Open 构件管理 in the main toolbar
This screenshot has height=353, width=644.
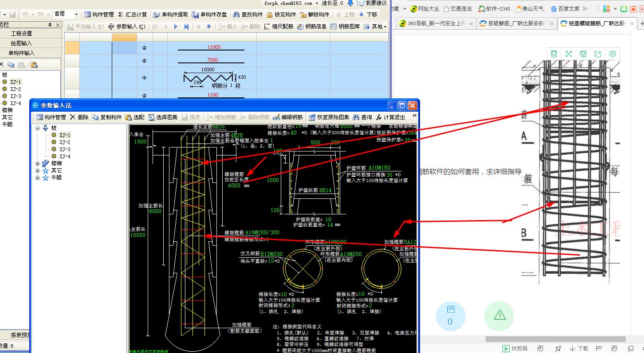click(99, 14)
